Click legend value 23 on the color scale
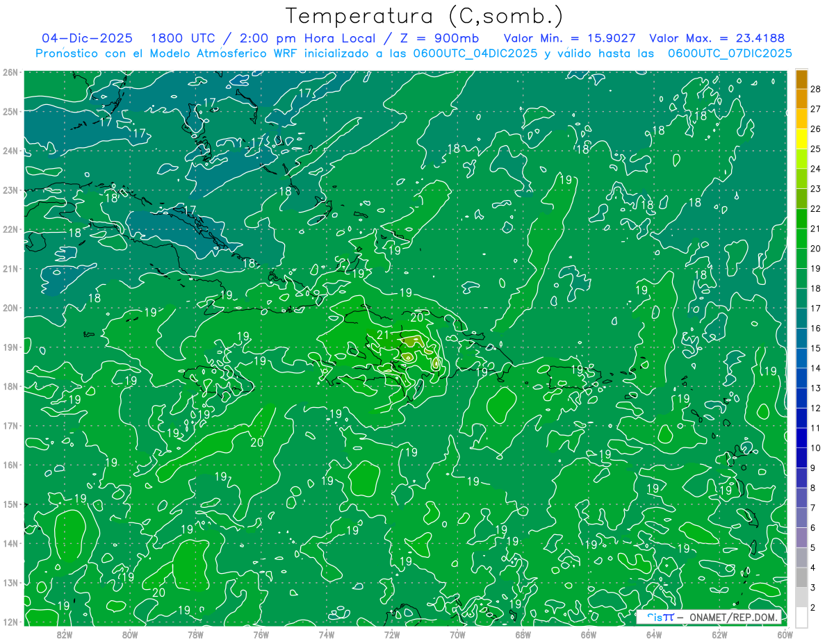This screenshot has height=644, width=834. (816, 188)
